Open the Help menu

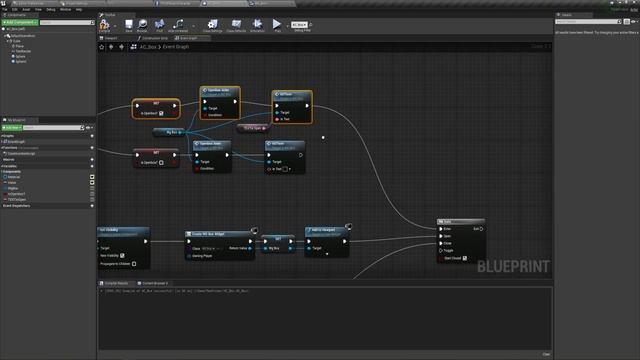pyautogui.click(x=79, y=9)
